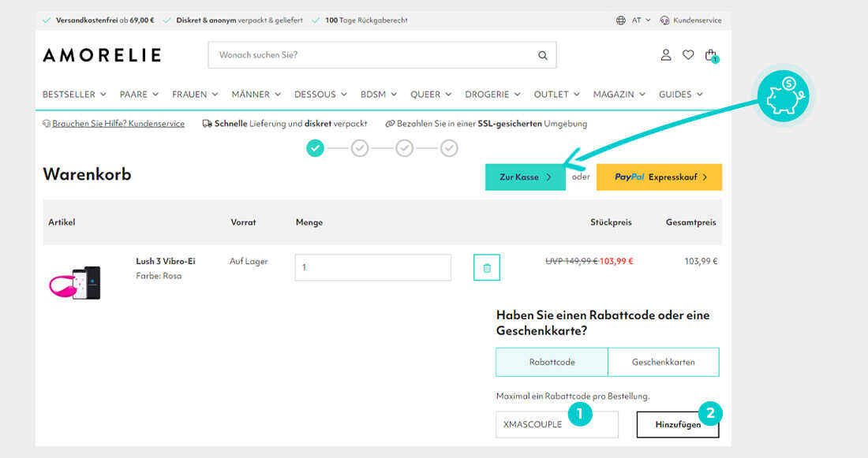This screenshot has width=868, height=458.
Task: Click the 'Farbe: Rosa' text
Action: [159, 276]
